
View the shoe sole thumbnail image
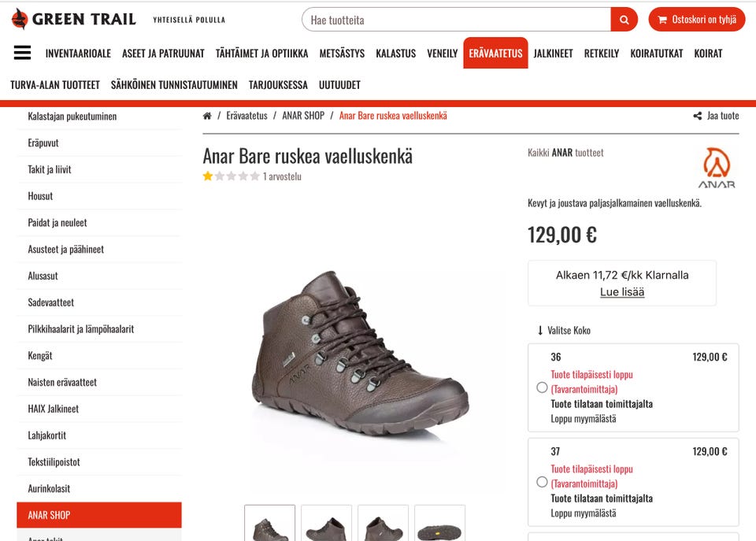439,524
